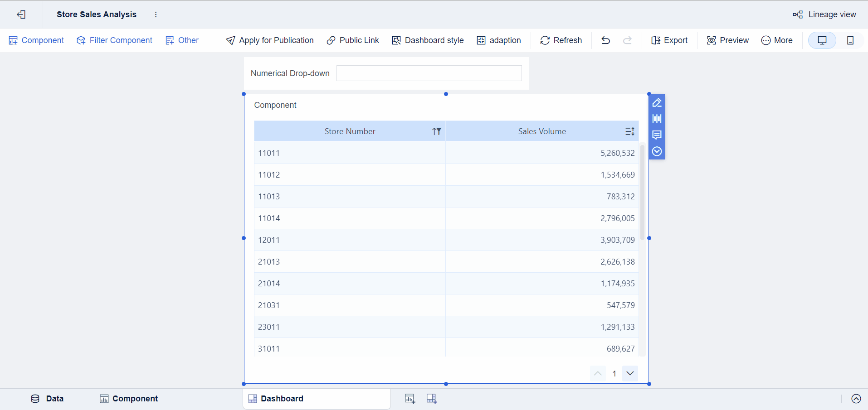The image size is (868, 410).
Task: Click the collapse circle icon below the comment icon
Action: point(657,151)
